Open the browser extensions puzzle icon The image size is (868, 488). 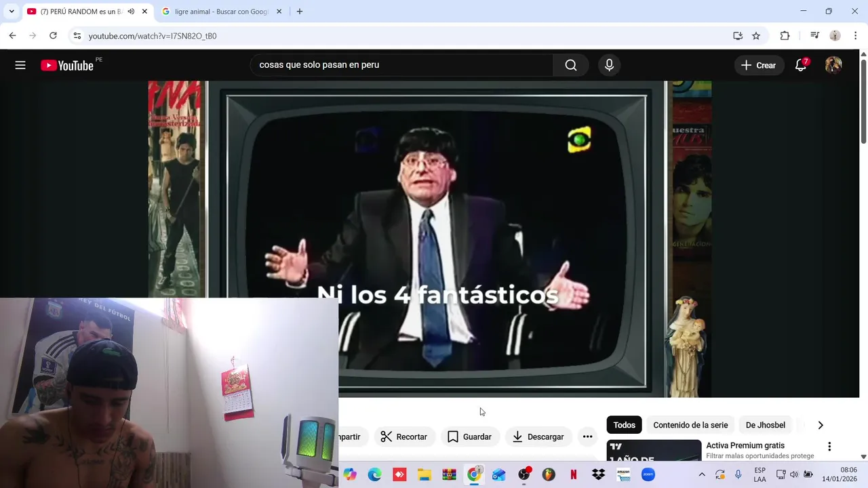[x=785, y=36]
